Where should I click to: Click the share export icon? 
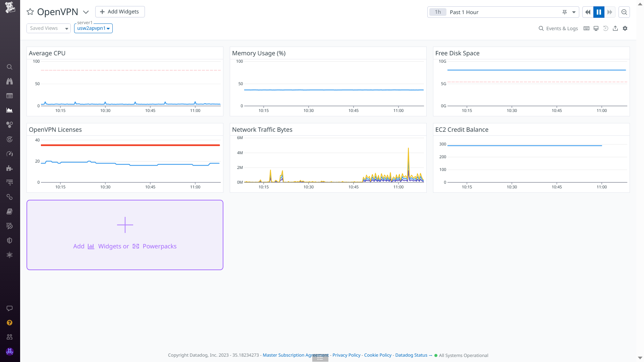point(615,28)
